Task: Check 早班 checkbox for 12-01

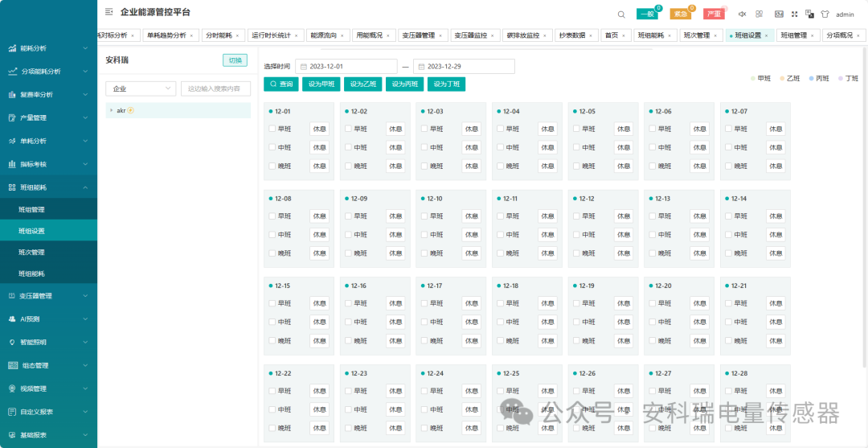Action: click(272, 129)
